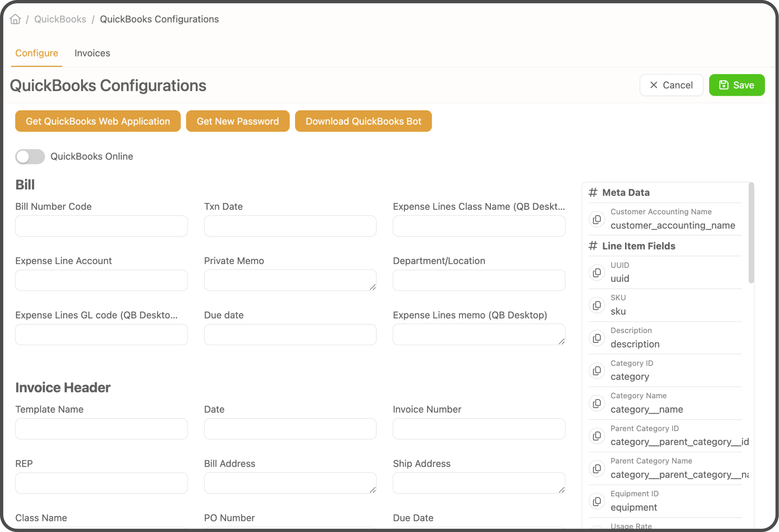Copy the Category Name field value
Image resolution: width=779 pixels, height=532 pixels.
[597, 403]
